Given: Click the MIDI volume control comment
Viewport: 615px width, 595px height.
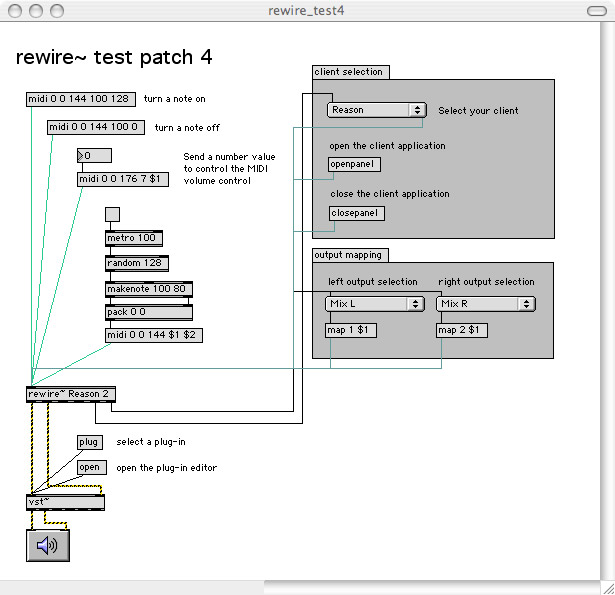Looking at the screenshot, I should [x=229, y=169].
